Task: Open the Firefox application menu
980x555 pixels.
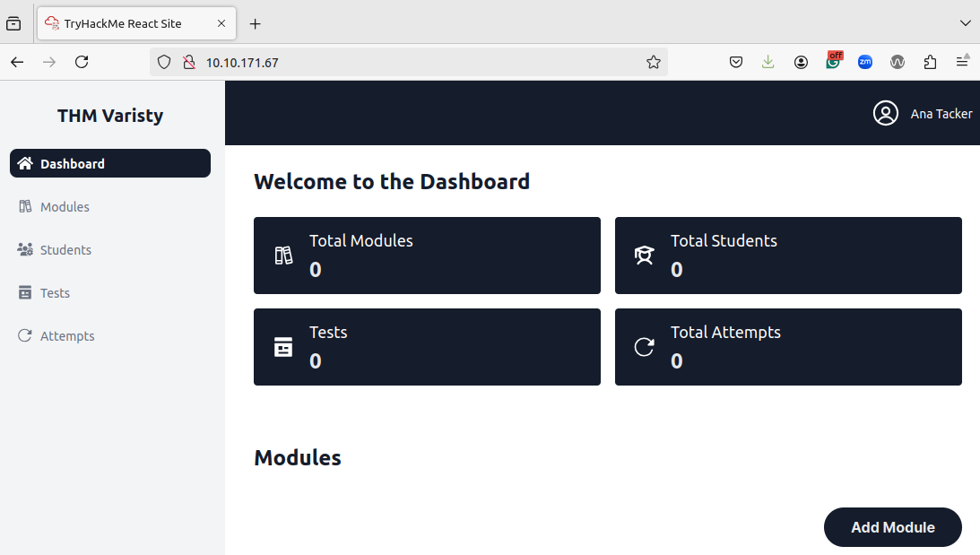Action: tap(962, 62)
